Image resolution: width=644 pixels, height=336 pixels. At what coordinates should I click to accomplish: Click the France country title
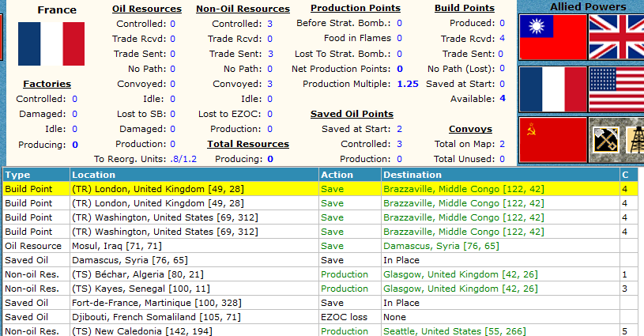[x=57, y=9]
